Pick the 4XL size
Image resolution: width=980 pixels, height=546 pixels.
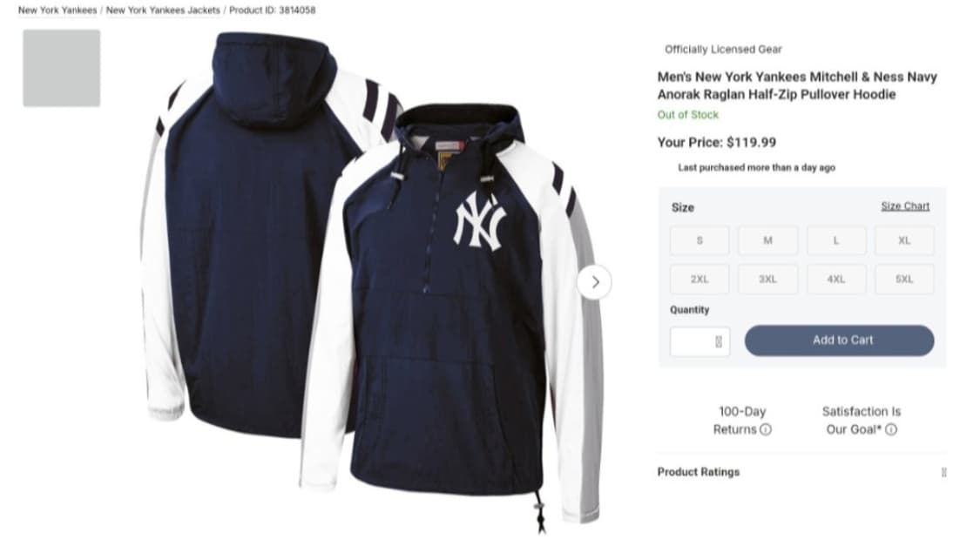click(836, 280)
